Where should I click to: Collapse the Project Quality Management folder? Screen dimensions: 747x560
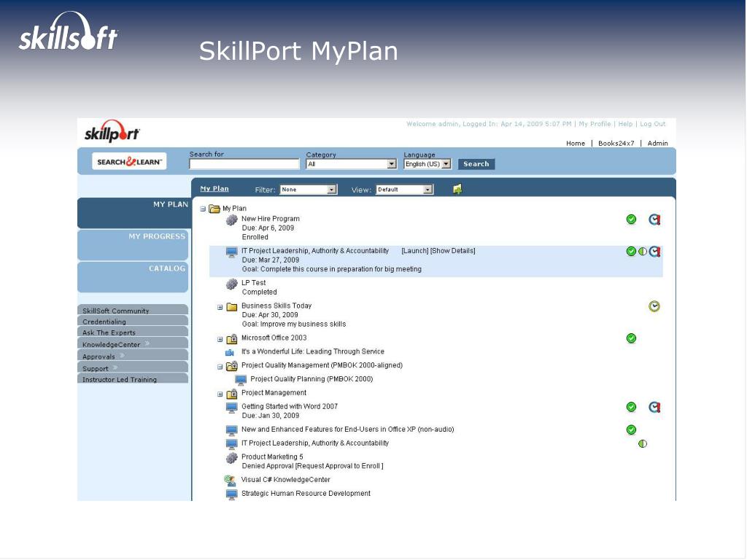220,367
